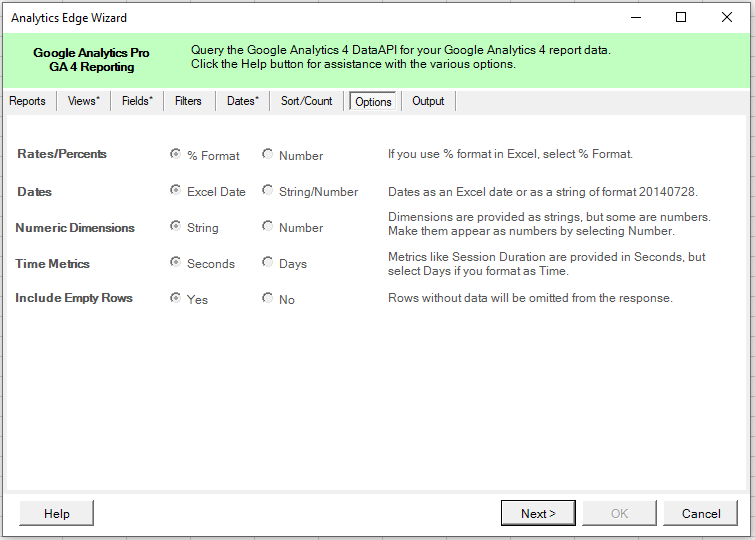Image resolution: width=755 pixels, height=540 pixels.
Task: Close the Analytics Edge Wizard window
Action: pyautogui.click(x=727, y=17)
